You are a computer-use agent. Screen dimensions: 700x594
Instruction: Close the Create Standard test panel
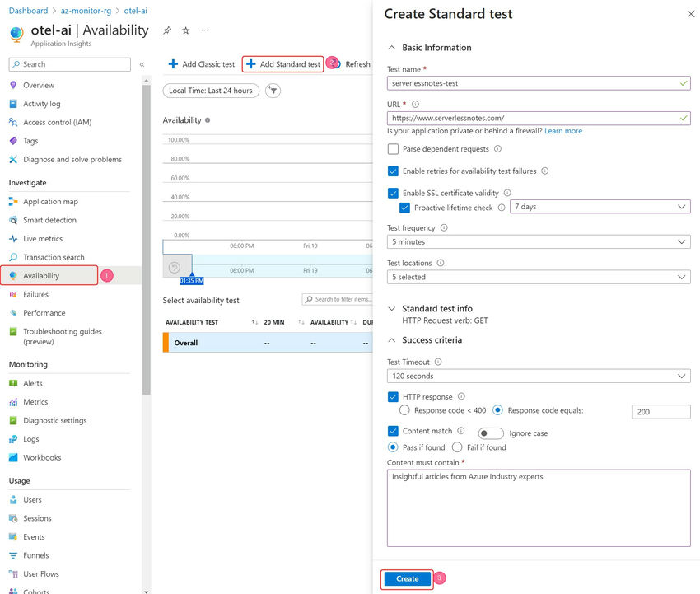tap(690, 14)
